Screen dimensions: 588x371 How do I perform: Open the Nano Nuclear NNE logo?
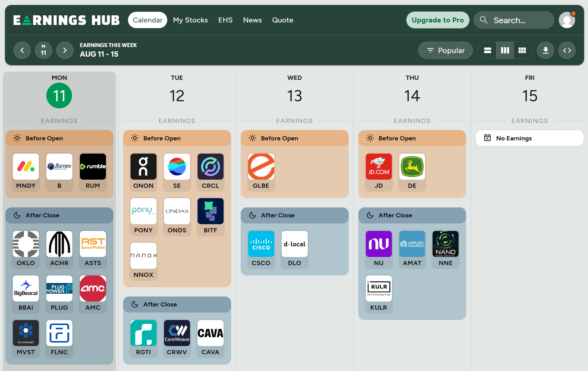pyautogui.click(x=446, y=244)
